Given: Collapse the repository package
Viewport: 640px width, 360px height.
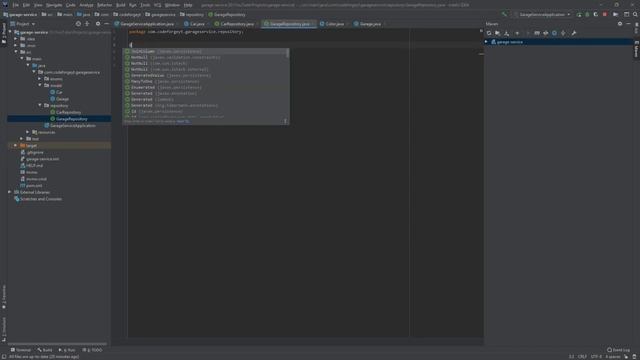Looking at the screenshot, I should [40, 105].
